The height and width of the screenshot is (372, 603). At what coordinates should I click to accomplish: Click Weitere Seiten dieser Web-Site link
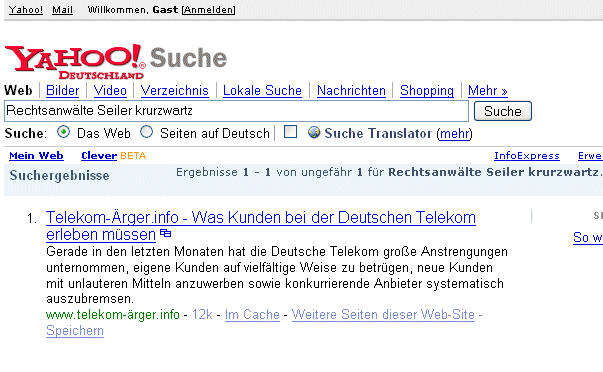pos(383,315)
